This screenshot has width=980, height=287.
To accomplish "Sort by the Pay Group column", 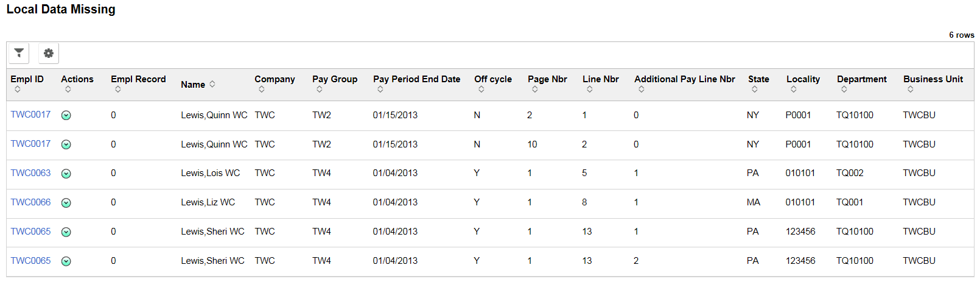I will coord(320,90).
